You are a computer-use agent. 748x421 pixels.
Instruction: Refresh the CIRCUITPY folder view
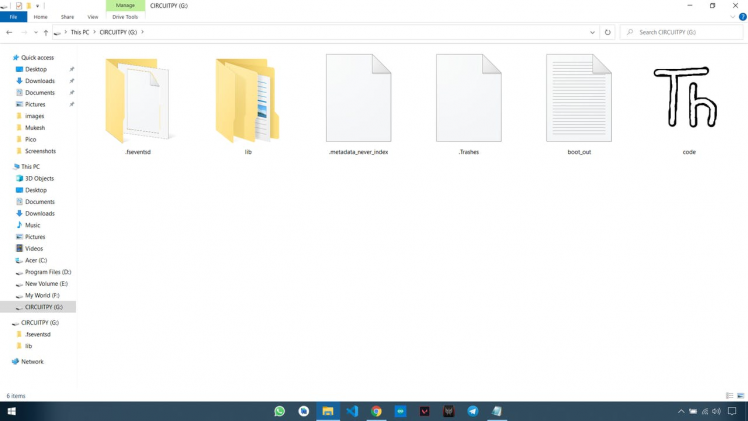click(607, 32)
